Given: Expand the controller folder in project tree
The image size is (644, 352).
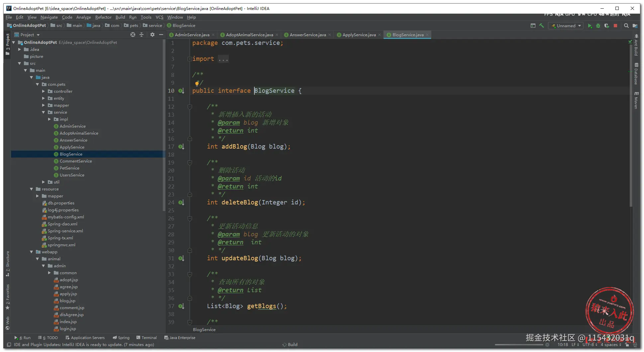Looking at the screenshot, I should coord(44,91).
